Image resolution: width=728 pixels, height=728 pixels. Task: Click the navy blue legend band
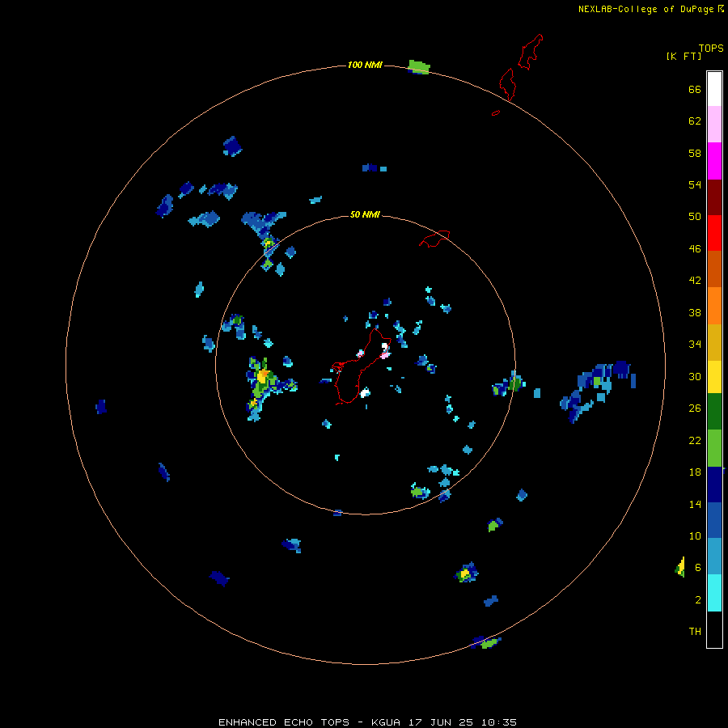click(714, 485)
